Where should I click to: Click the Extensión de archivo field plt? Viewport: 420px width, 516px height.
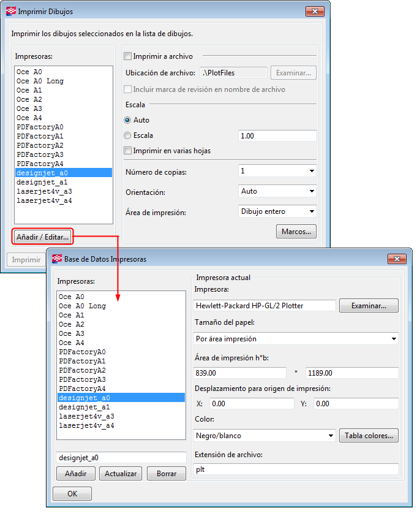(x=296, y=469)
